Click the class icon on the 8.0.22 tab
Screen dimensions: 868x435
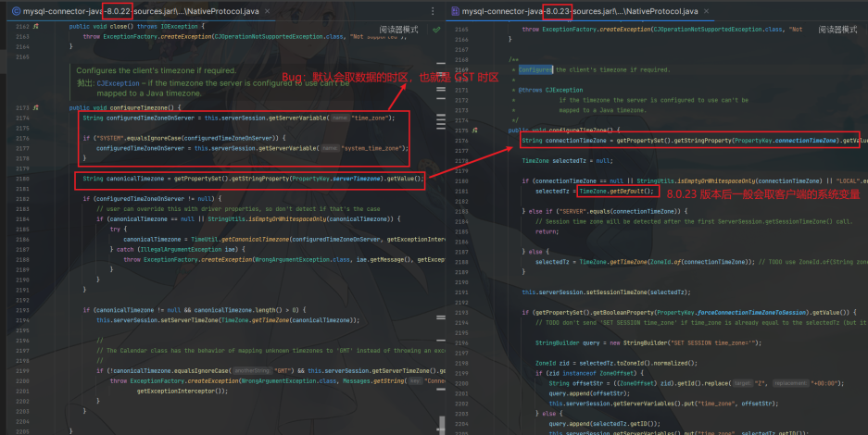pos(16,11)
